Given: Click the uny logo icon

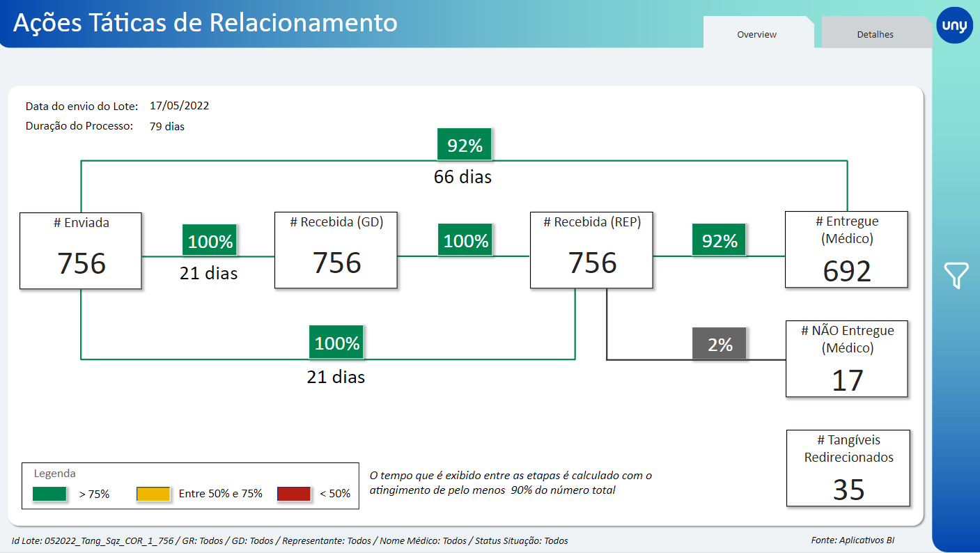Looking at the screenshot, I should click(954, 26).
